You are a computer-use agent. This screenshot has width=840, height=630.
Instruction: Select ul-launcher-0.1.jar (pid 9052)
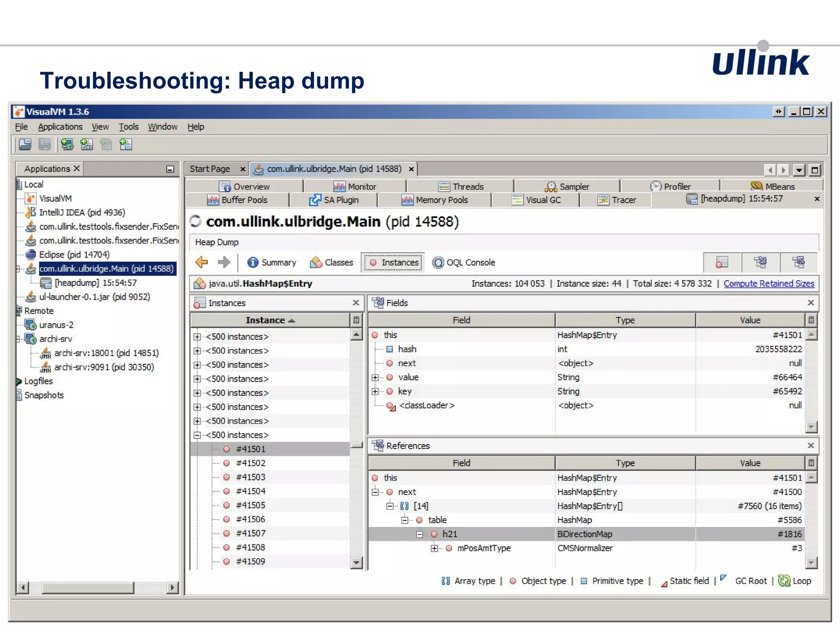pos(94,297)
